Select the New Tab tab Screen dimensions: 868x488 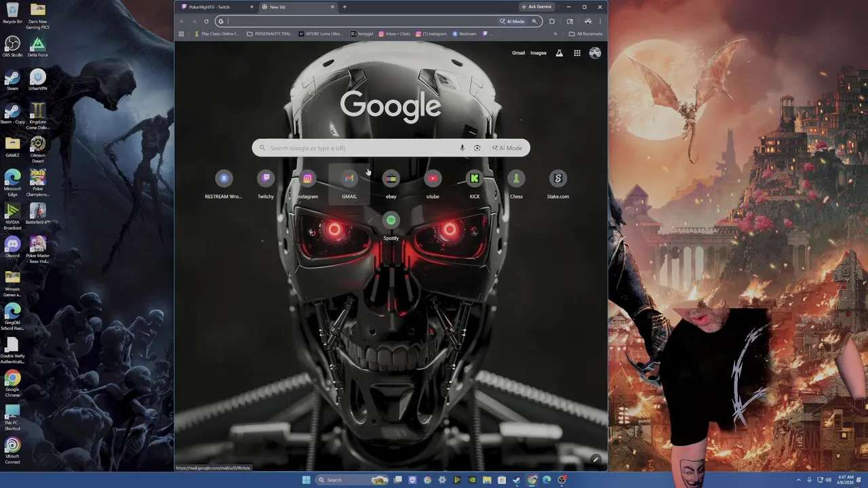(x=298, y=7)
